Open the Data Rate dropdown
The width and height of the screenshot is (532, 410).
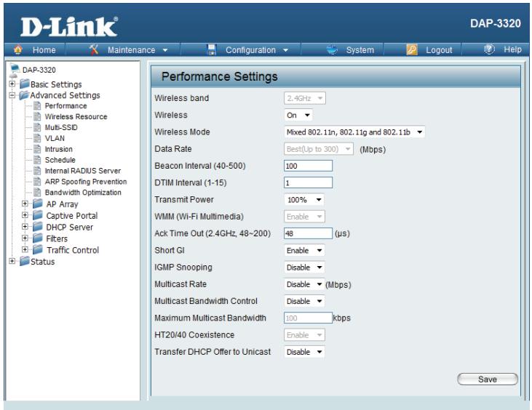[319, 149]
